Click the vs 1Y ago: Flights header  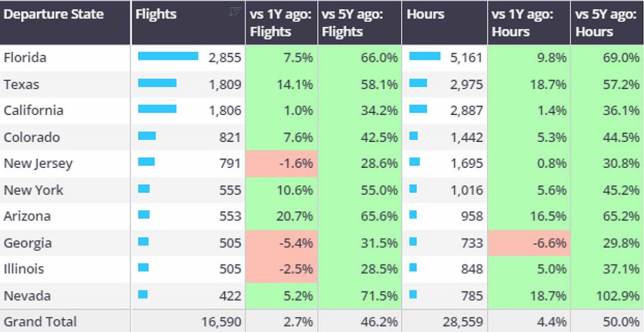pos(281,23)
